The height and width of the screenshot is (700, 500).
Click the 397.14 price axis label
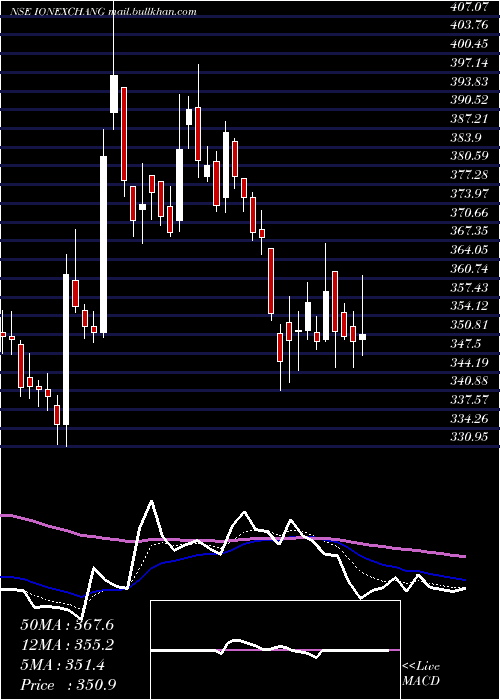(x=470, y=63)
